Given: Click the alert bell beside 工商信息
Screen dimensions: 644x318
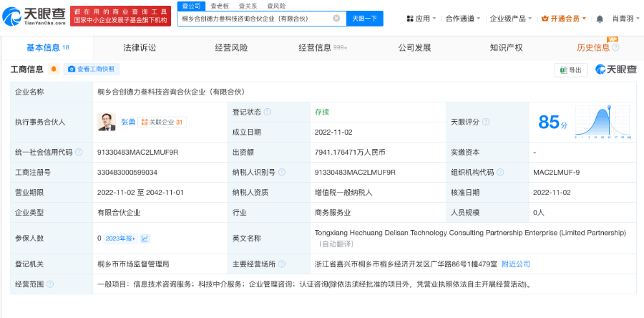Looking at the screenshot, I should pos(54,69).
